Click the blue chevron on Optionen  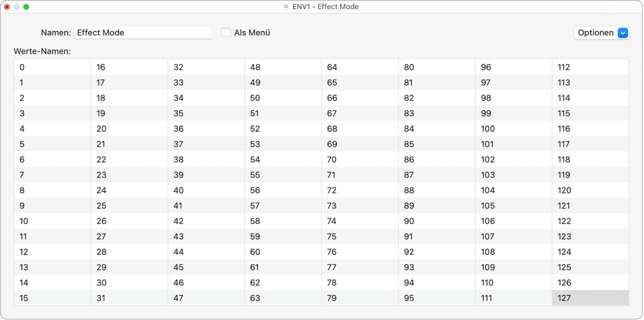[623, 33]
